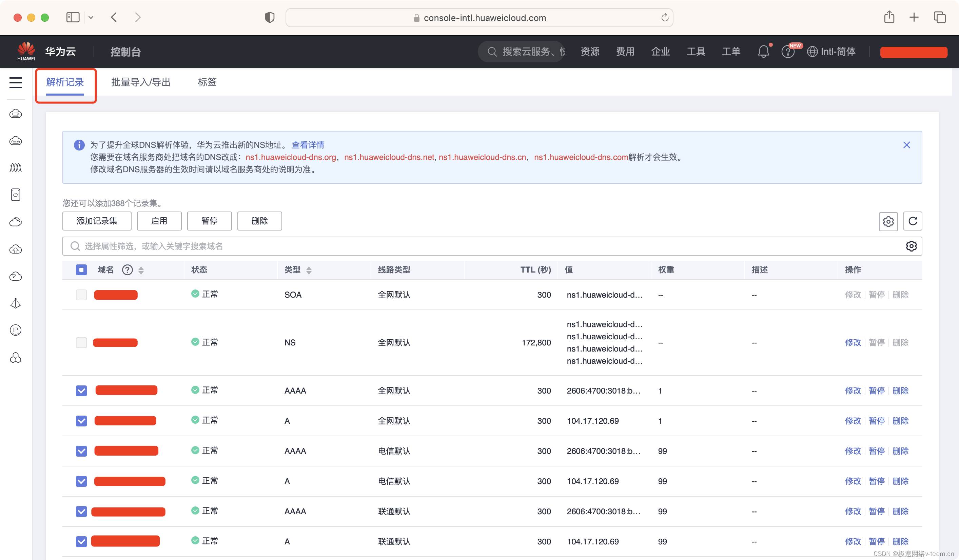Uncheck the first AAAA record checkbox
The image size is (959, 560).
(x=81, y=391)
